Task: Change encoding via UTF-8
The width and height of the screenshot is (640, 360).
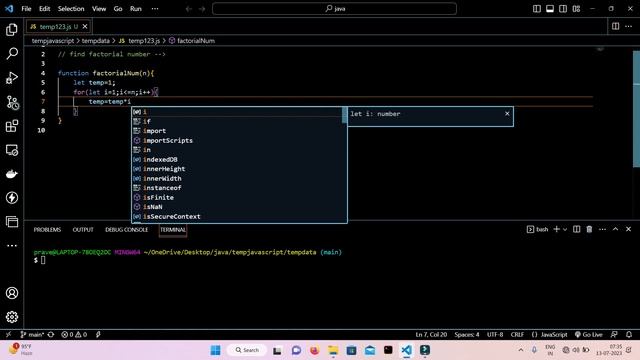Action: 495,334
